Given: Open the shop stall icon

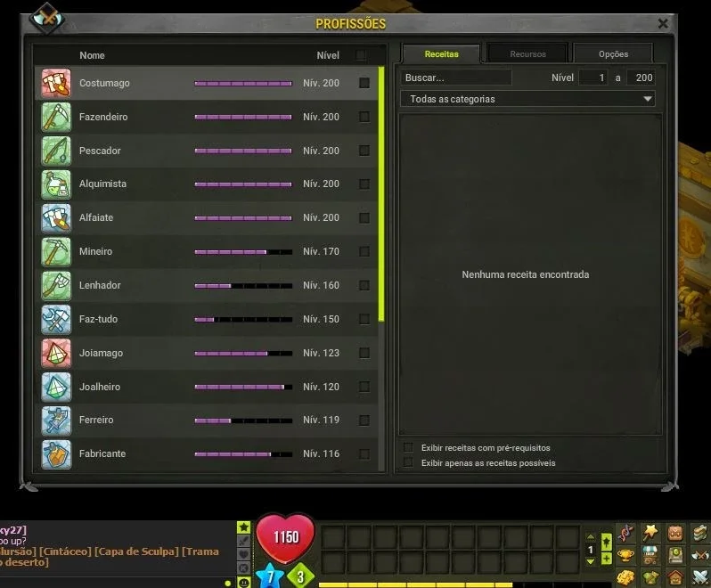Looking at the screenshot, I should (650, 555).
